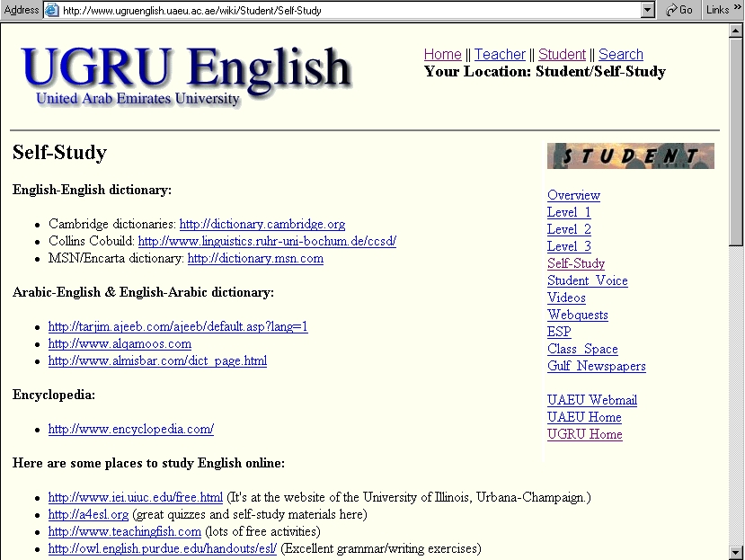This screenshot has width=745, height=560.
Task: Visit the MSN/Encarta dictionary link
Action: click(x=255, y=259)
